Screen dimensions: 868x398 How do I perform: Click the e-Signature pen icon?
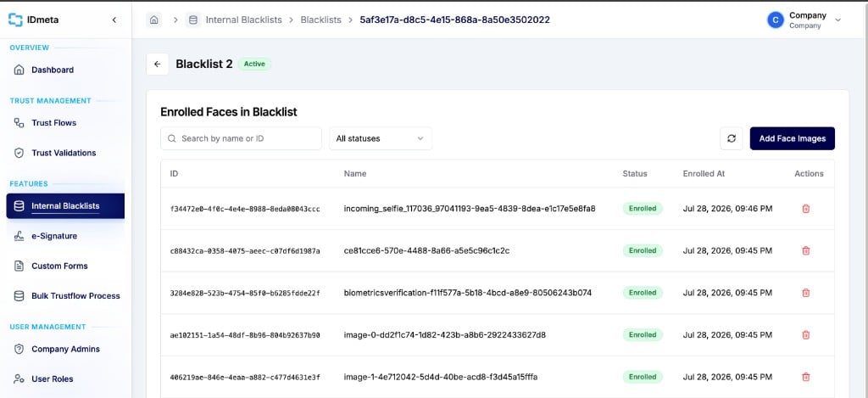[19, 236]
